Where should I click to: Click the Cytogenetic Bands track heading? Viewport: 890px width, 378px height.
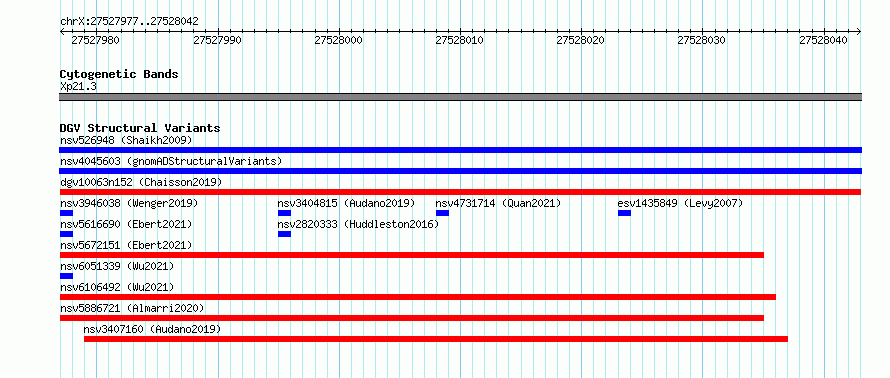(119, 74)
